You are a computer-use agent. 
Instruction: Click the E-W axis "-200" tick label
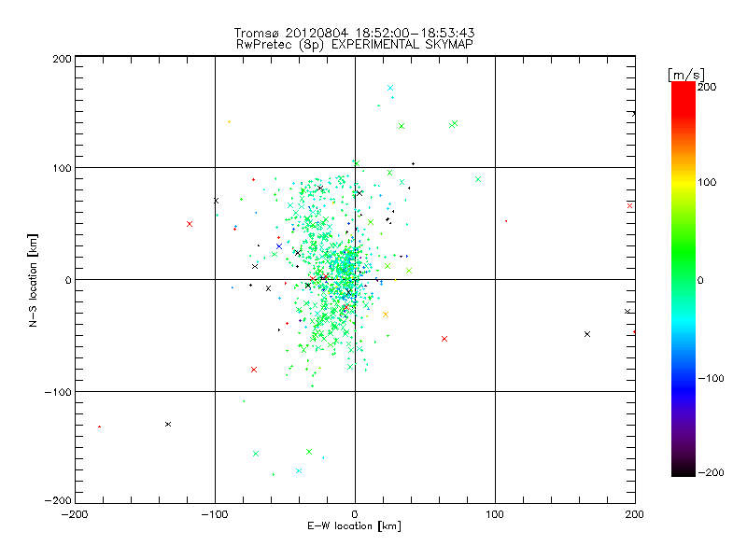(x=75, y=514)
